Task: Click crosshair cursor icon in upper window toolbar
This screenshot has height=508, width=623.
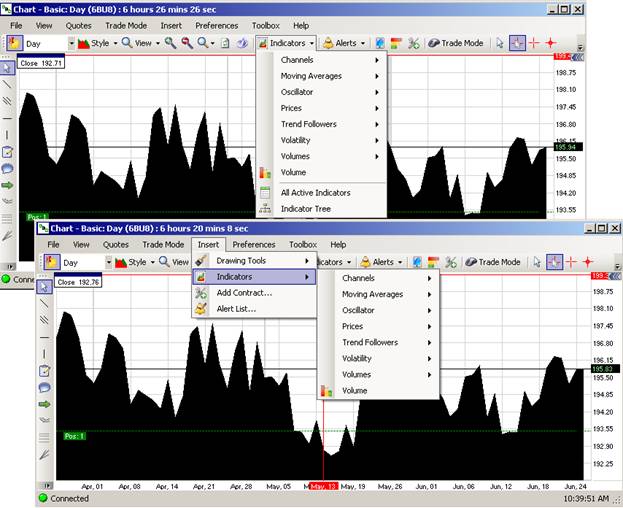Action: [x=534, y=43]
